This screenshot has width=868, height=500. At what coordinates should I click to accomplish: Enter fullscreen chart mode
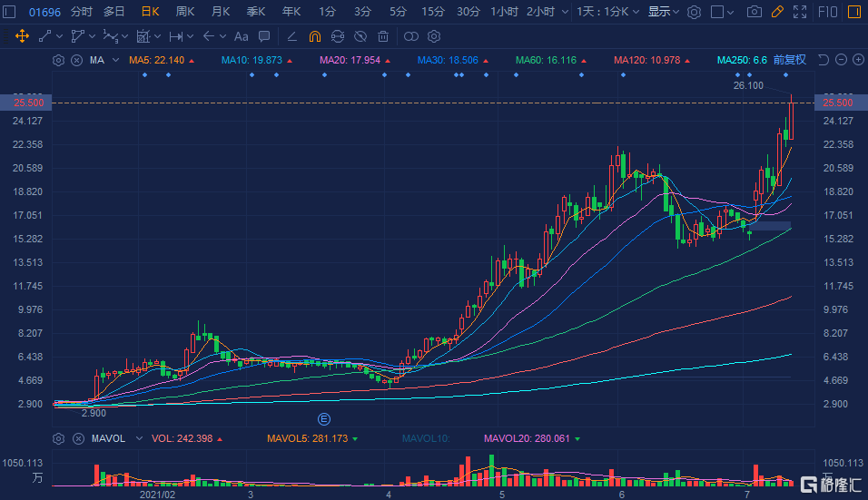pyautogui.click(x=799, y=12)
